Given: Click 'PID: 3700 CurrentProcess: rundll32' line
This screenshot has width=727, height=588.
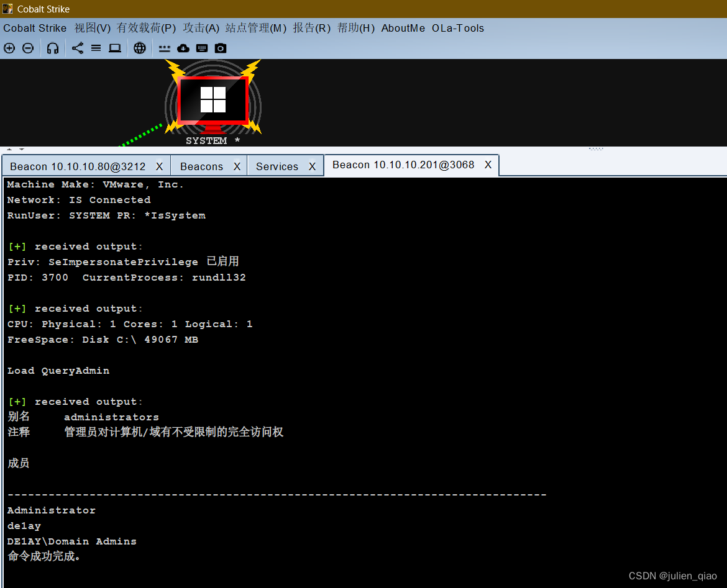Looking at the screenshot, I should tap(127, 278).
